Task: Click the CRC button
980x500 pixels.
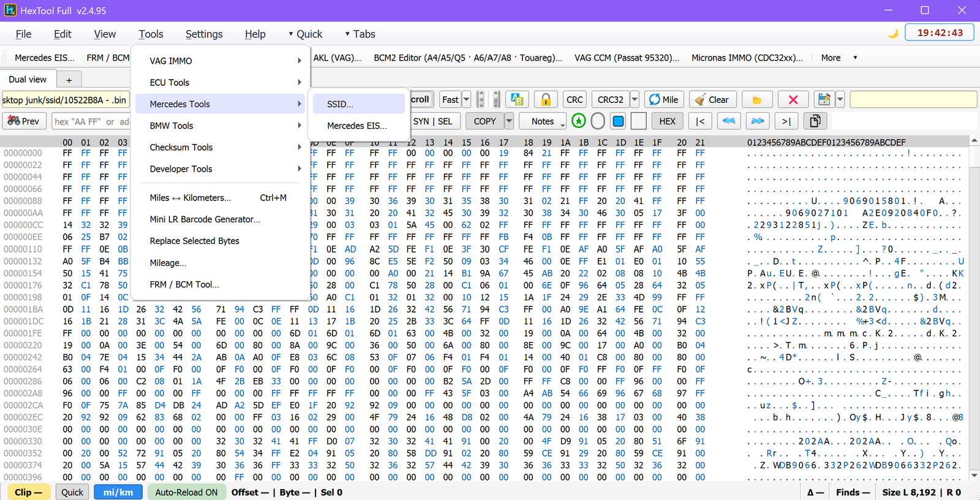Action: point(575,99)
